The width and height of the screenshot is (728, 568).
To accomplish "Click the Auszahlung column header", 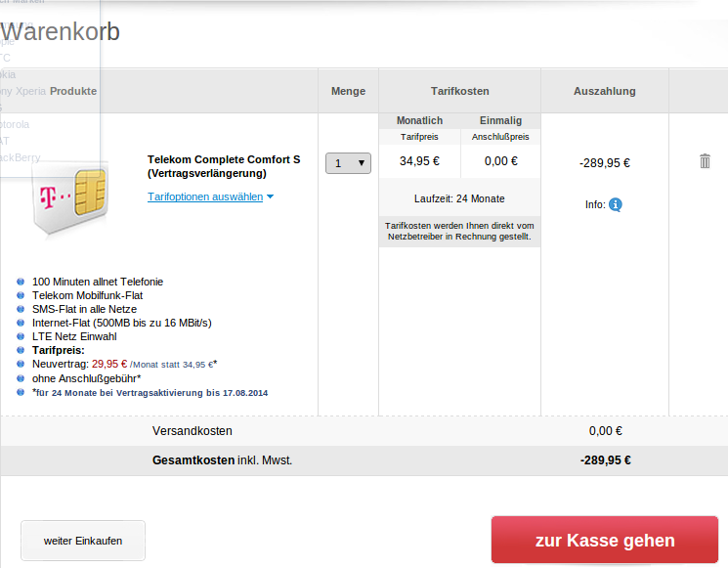I will (605, 91).
